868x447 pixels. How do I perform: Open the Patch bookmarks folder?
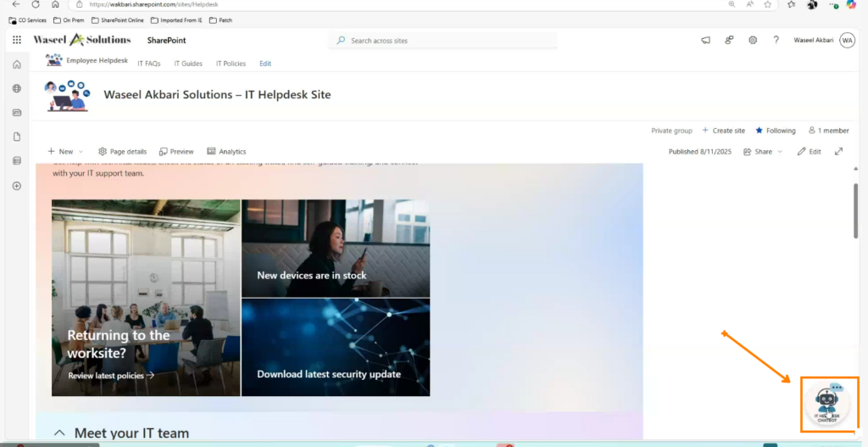click(221, 20)
